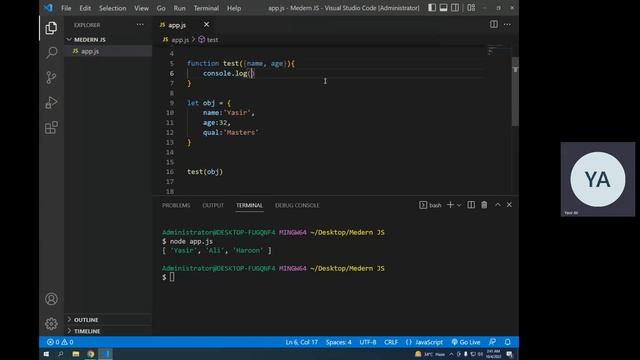640x360 pixels.
Task: Toggle bottom panel layout icon
Action: 443,8
